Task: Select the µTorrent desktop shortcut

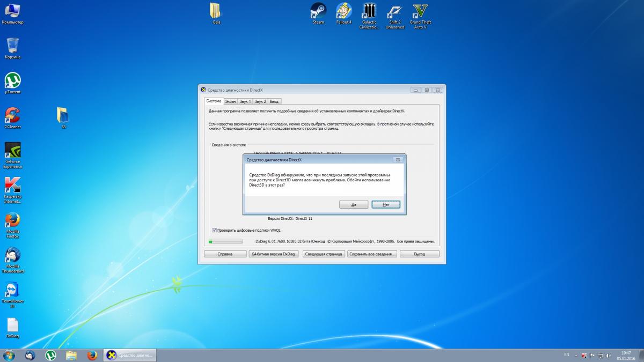Action: pos(12,83)
